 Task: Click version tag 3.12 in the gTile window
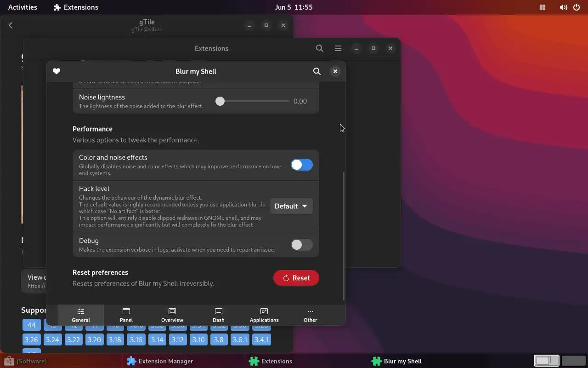[x=178, y=340]
